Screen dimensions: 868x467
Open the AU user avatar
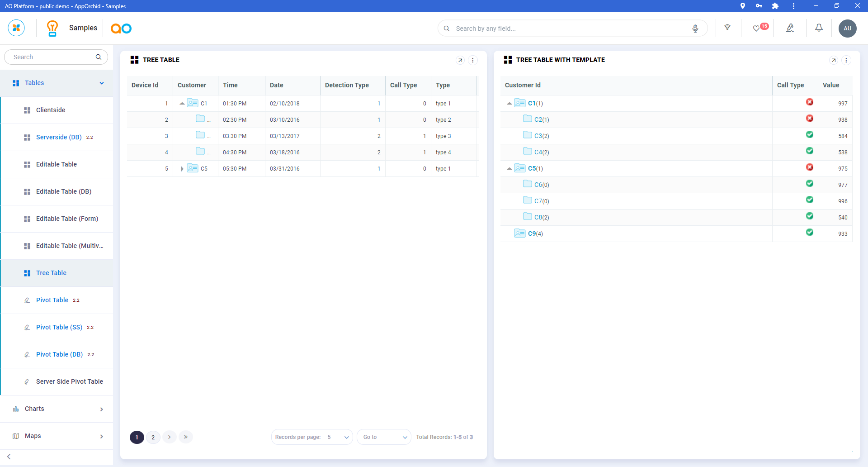(x=847, y=29)
